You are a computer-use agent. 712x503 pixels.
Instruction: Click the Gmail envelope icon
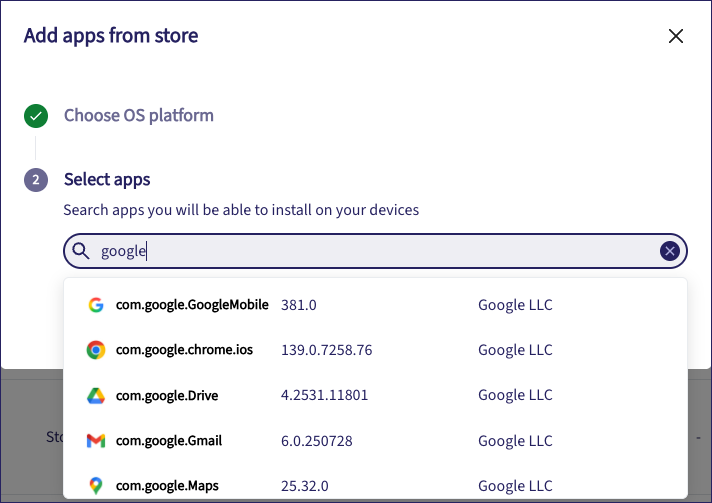pyautogui.click(x=96, y=441)
